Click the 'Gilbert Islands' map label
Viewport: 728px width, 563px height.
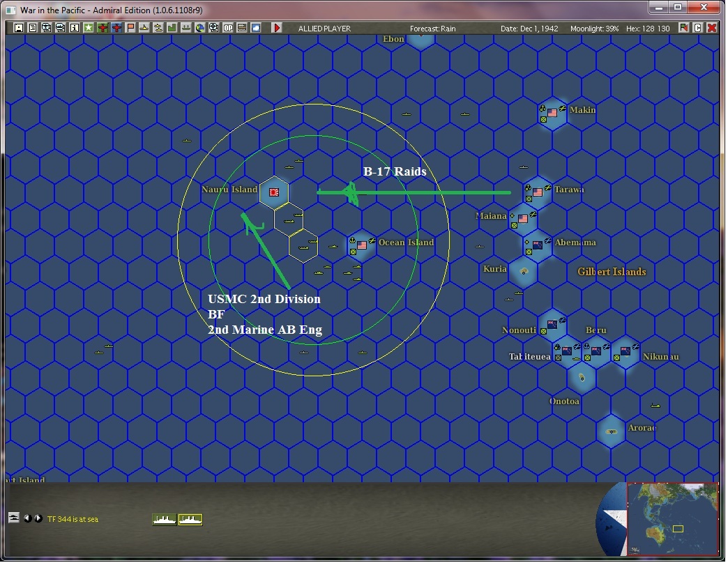point(612,272)
